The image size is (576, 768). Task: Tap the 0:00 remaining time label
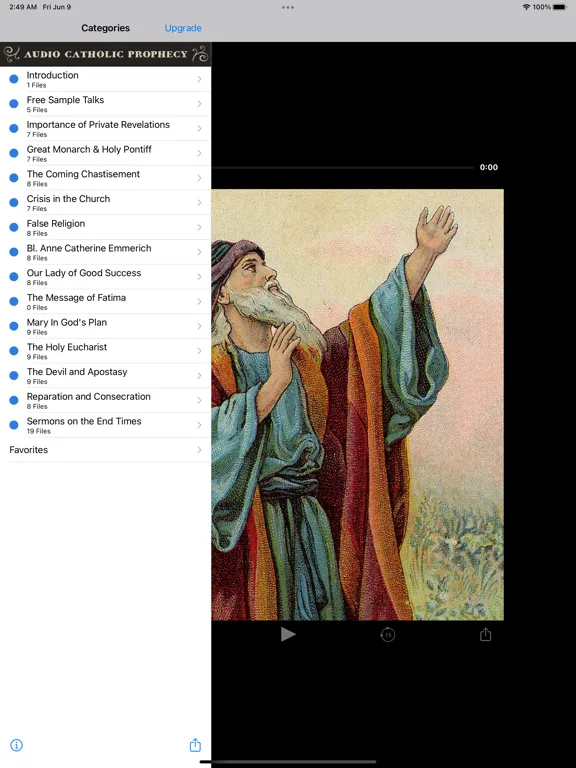point(488,167)
